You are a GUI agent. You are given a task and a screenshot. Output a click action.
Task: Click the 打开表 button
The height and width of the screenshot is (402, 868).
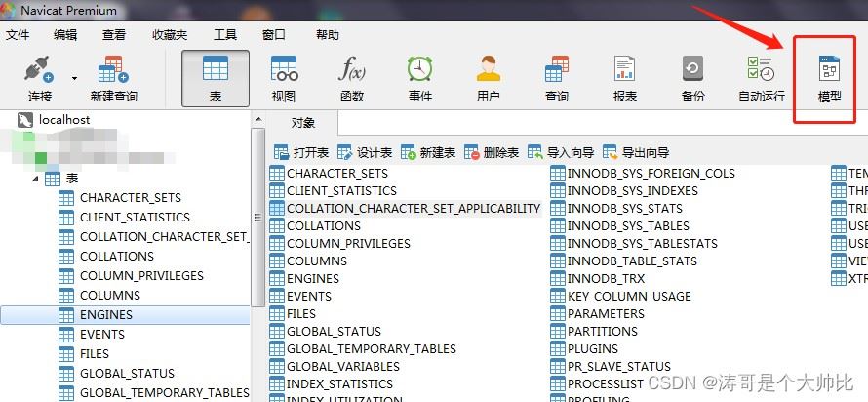coord(301,152)
